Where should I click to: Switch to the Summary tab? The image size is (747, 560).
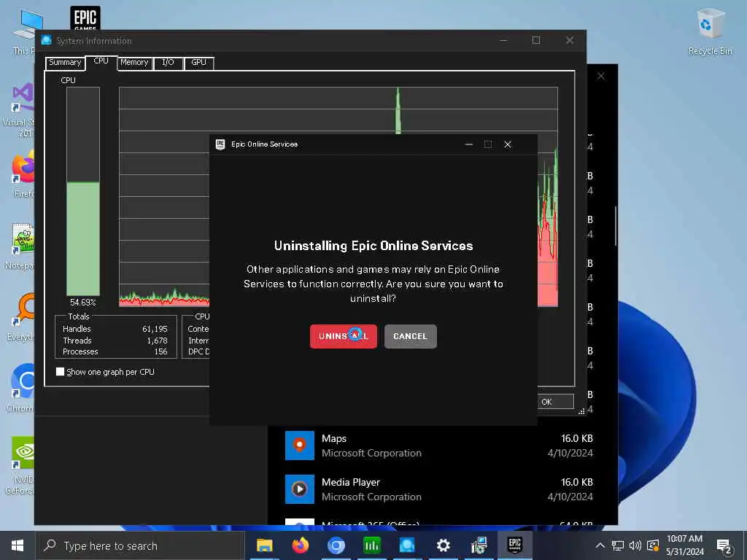click(x=65, y=63)
